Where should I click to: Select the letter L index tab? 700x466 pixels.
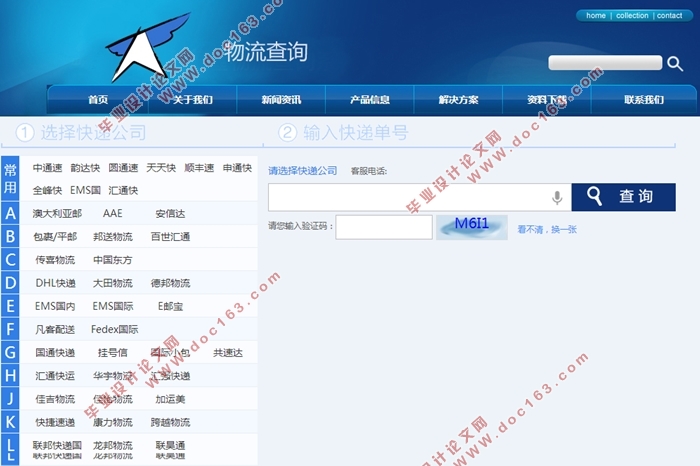(10, 449)
